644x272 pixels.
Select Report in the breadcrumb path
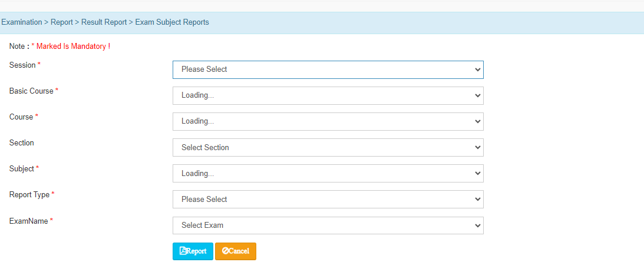(61, 22)
